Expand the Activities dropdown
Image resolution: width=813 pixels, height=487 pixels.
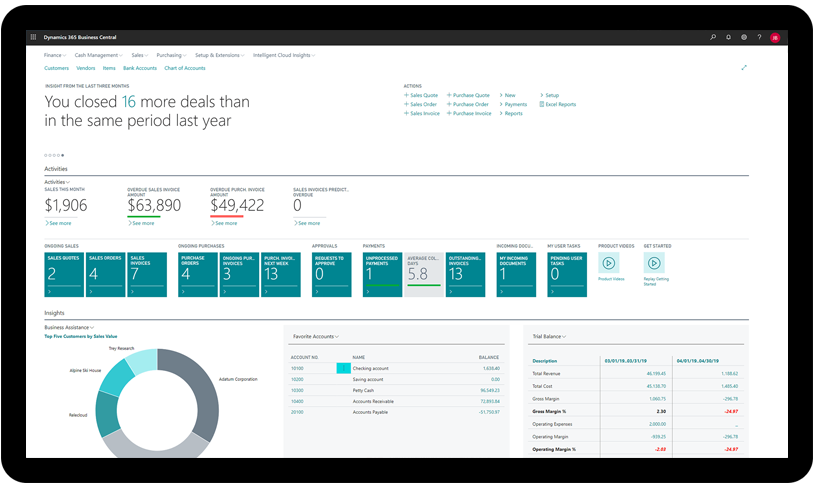coord(57,182)
